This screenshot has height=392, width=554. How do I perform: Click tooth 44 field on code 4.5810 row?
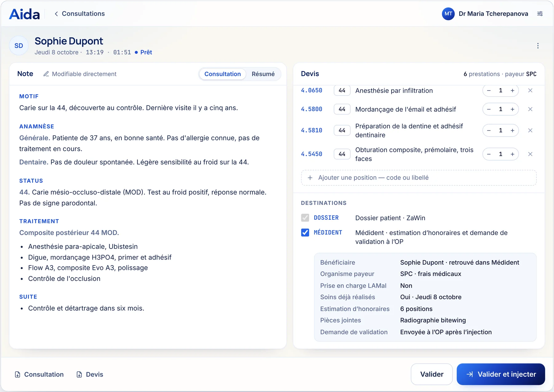[342, 130]
